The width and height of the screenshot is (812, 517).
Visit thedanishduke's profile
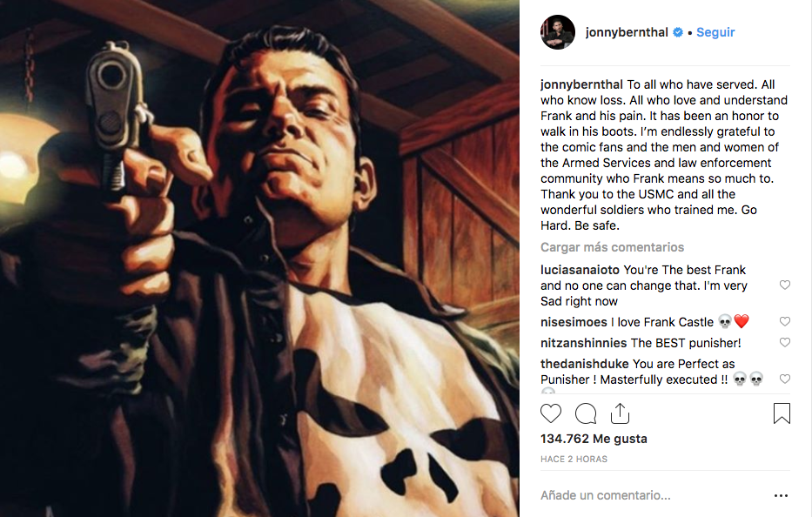coord(584,364)
